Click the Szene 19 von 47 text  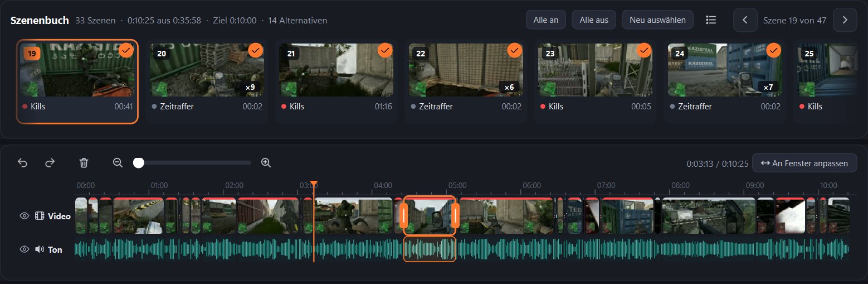(794, 20)
